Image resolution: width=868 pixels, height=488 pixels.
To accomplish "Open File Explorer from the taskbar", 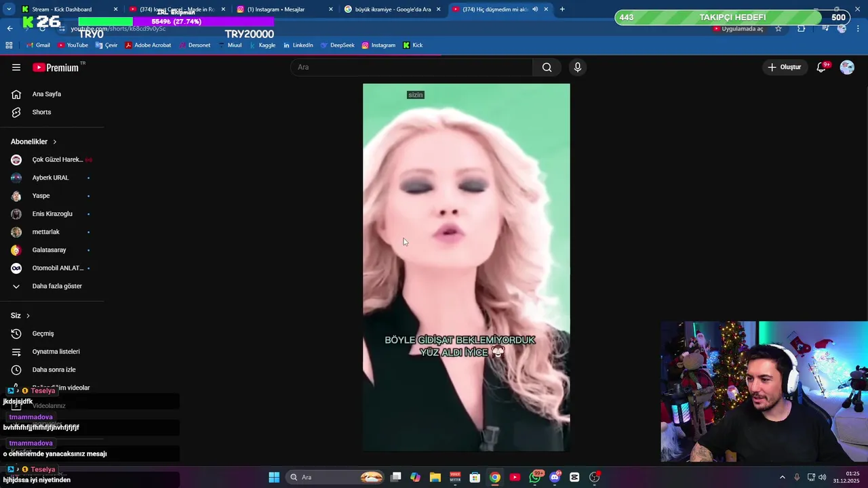I will click(435, 477).
